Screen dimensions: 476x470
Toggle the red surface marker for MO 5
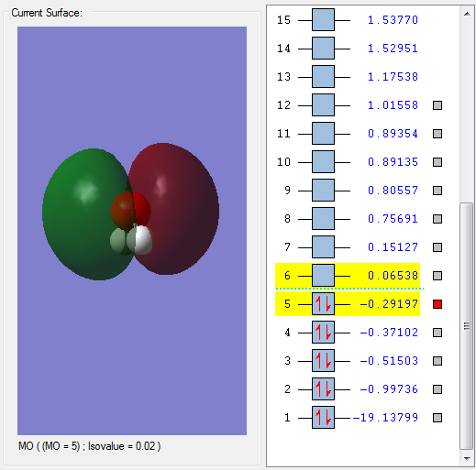(437, 304)
